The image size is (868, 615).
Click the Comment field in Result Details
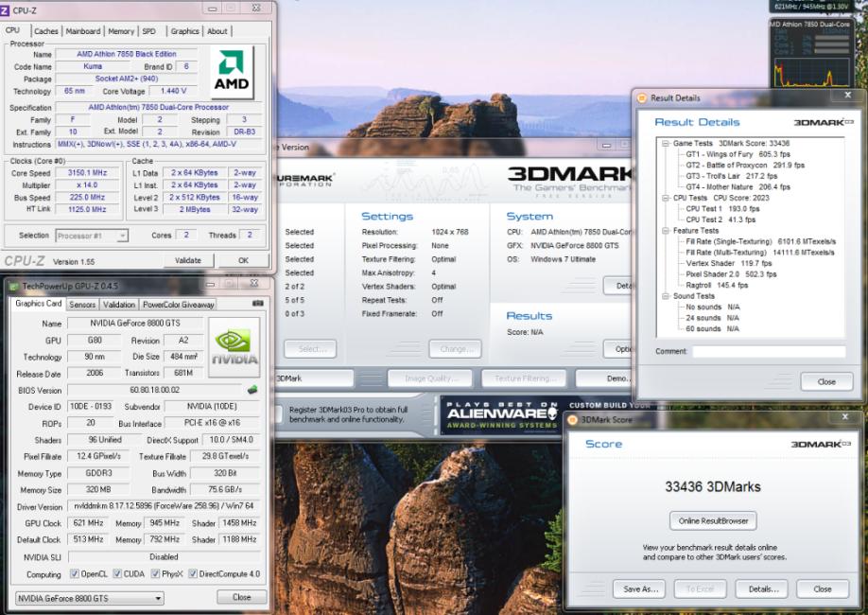click(769, 352)
